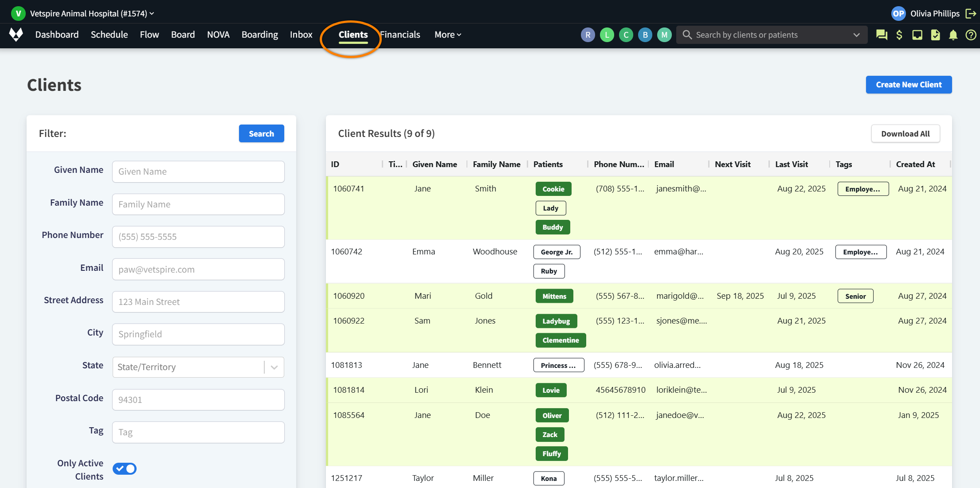Open the Boarding tab
The width and height of the screenshot is (980, 488).
259,35
